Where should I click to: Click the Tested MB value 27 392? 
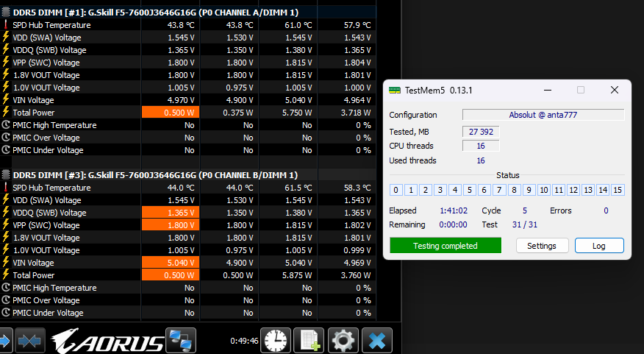(x=481, y=132)
